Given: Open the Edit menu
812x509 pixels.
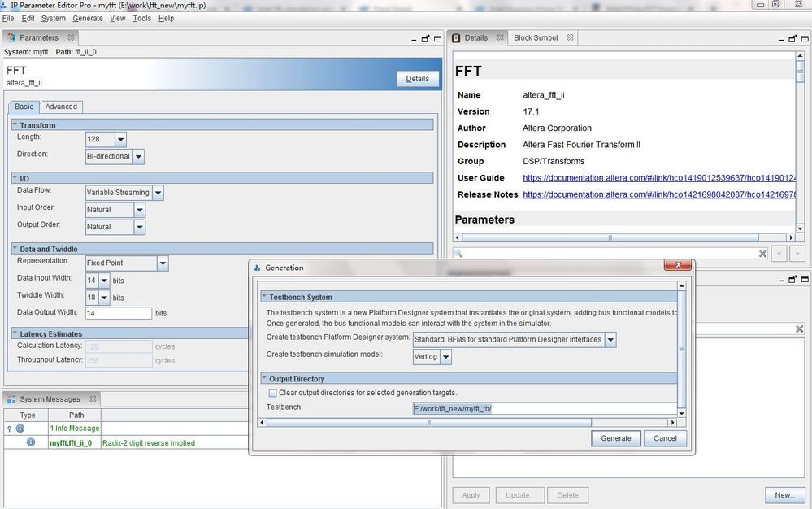Looking at the screenshot, I should click(x=28, y=18).
